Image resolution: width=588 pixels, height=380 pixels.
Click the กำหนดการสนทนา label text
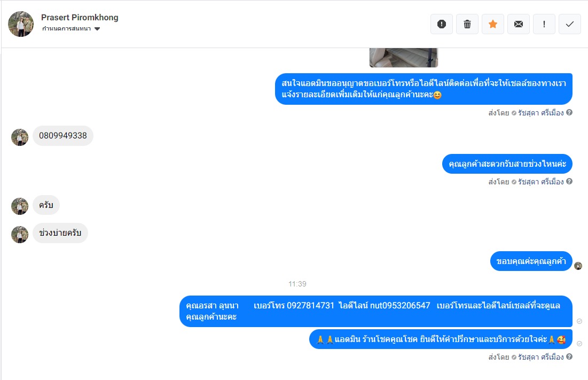[66, 29]
